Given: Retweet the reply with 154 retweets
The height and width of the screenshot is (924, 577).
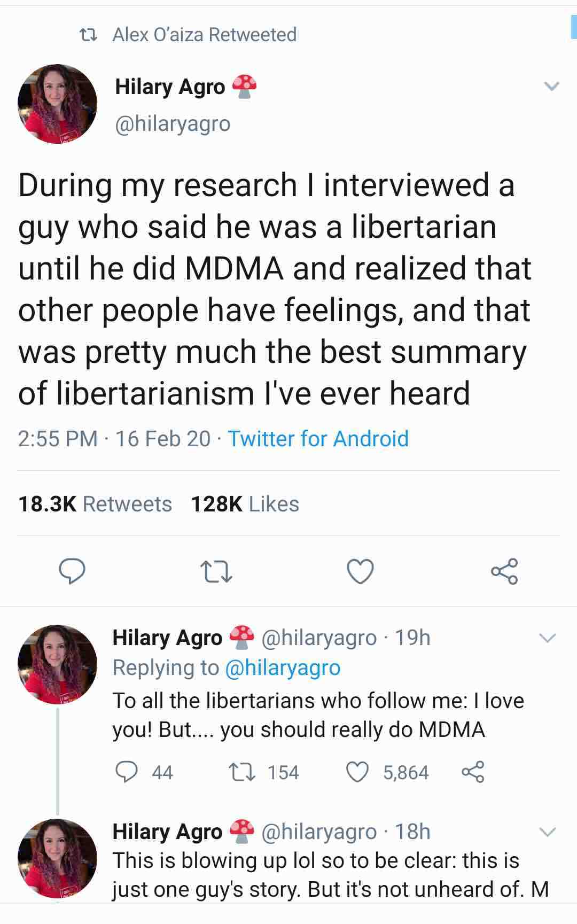Looking at the screenshot, I should (241, 772).
